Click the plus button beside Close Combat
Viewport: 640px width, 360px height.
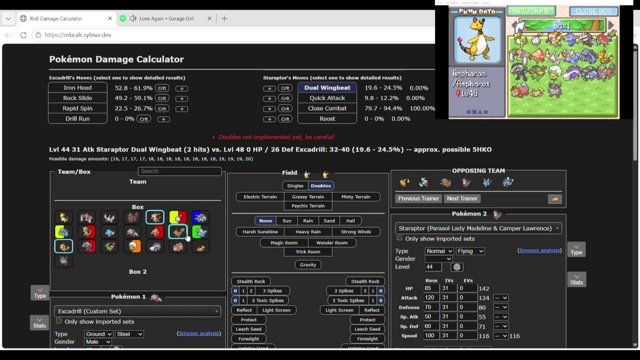point(269,109)
